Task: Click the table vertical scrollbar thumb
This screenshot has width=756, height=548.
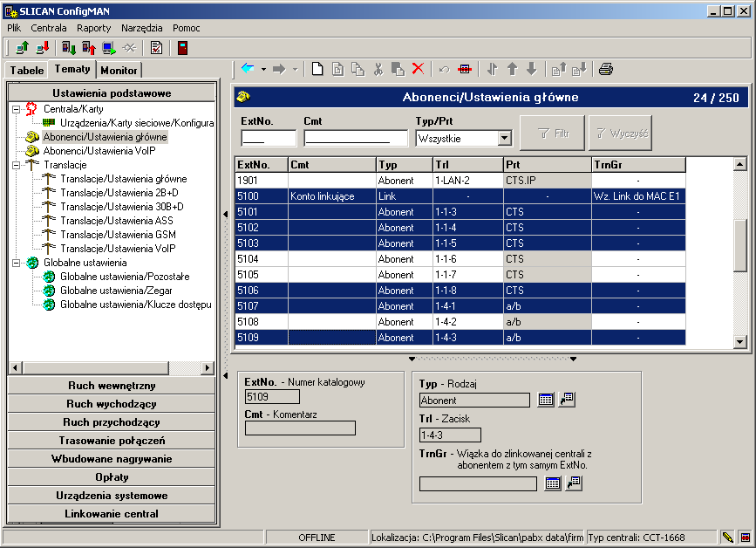Action: coord(740,245)
